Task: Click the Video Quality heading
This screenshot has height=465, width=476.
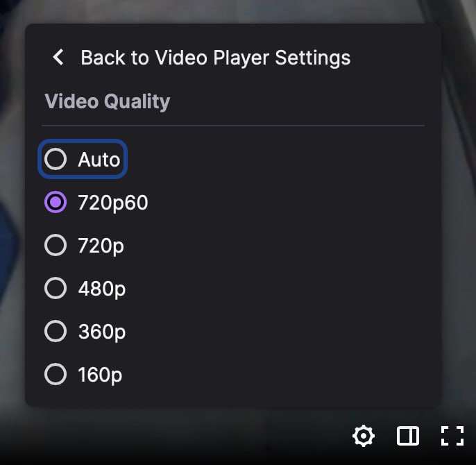Action: point(108,101)
